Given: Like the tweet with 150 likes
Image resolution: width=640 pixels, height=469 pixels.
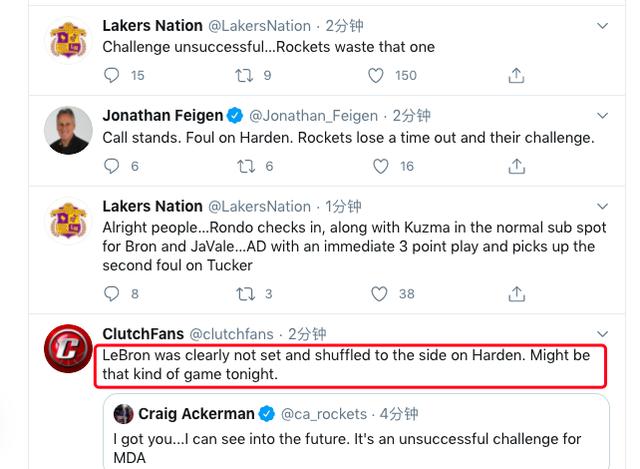Looking at the screenshot, I should [x=376, y=75].
